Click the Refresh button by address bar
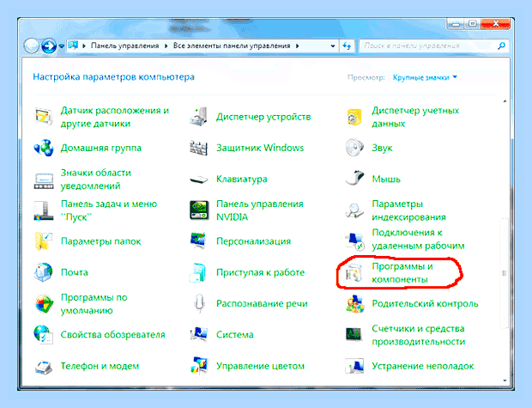This screenshot has width=532, height=408. tap(347, 46)
